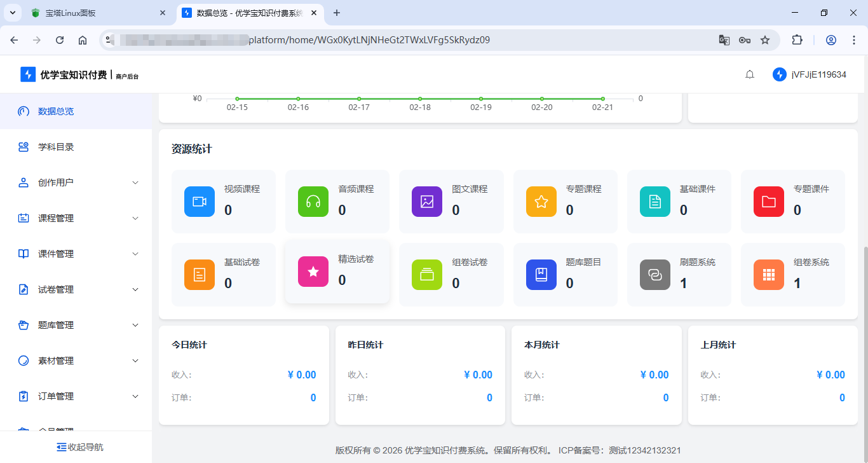The image size is (868, 463).
Task: Click the pink 精选试卷 star icon
Action: coord(313,272)
